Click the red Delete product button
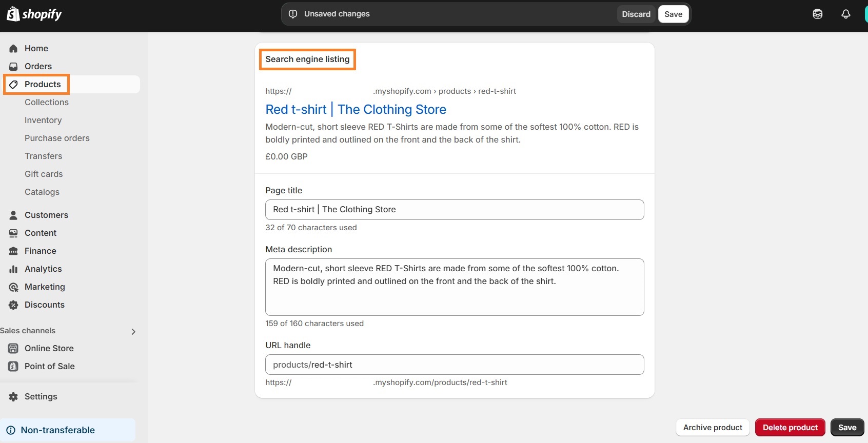868x443 pixels. (790, 428)
